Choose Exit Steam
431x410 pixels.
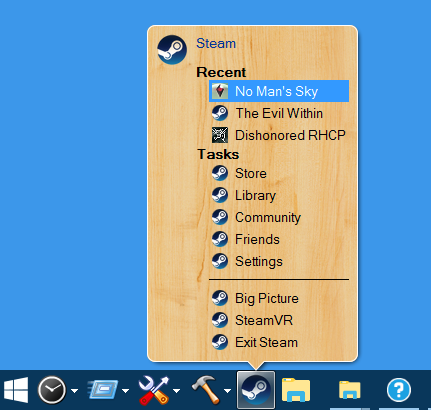tap(279, 342)
